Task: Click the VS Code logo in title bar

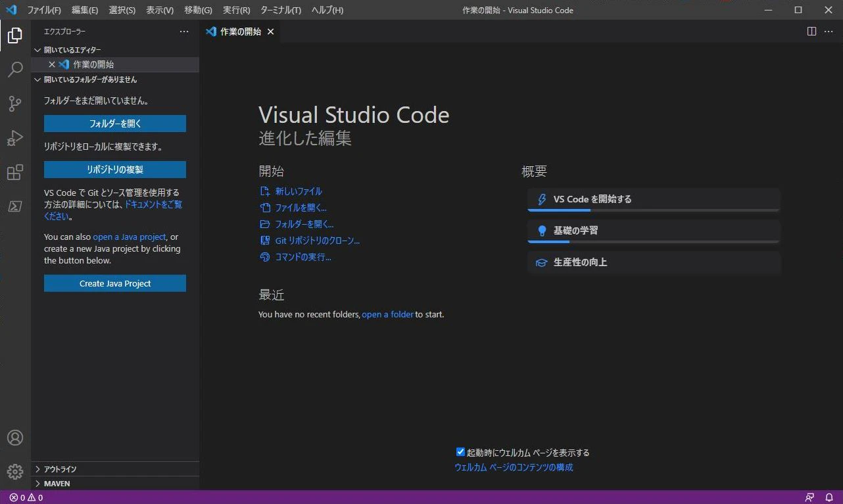Action: pos(11,10)
